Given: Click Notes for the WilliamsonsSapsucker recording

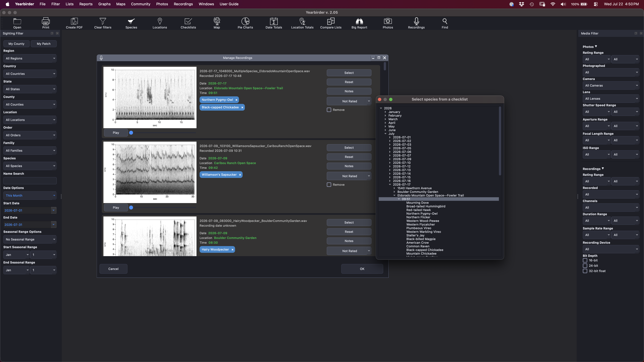Looking at the screenshot, I should click(349, 166).
